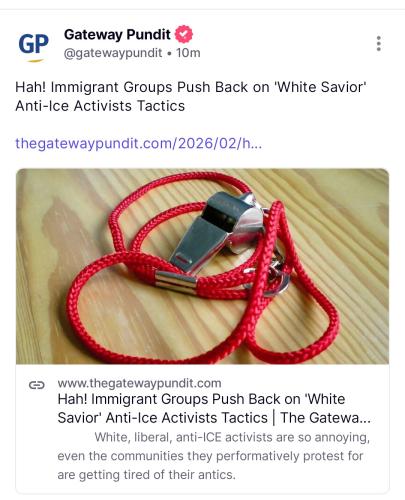Click the yellow swoosh under the GP logo
405x500 pixels.
(35, 61)
